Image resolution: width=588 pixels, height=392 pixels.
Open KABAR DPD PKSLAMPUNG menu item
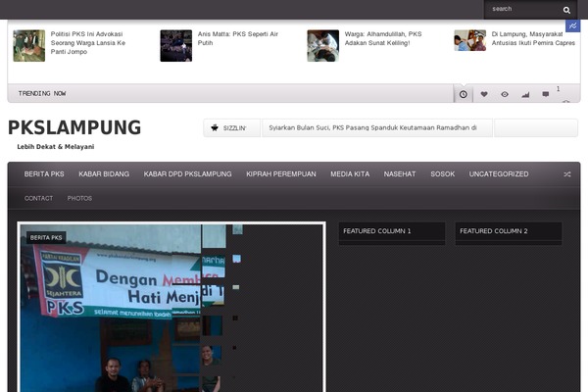(187, 174)
